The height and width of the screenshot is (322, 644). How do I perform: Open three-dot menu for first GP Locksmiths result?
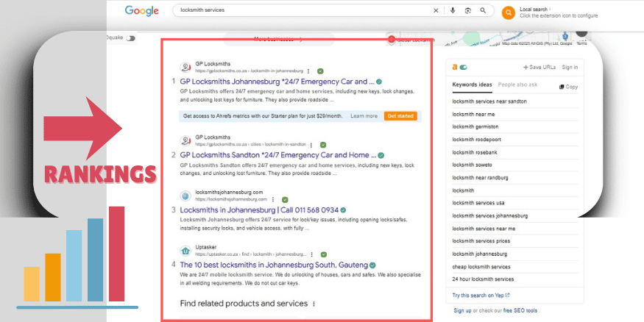click(x=308, y=71)
